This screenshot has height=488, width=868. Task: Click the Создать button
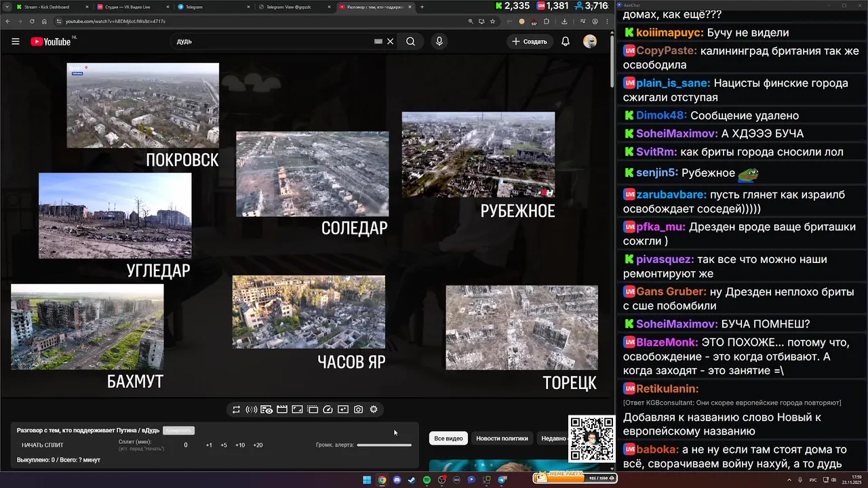tap(530, 41)
